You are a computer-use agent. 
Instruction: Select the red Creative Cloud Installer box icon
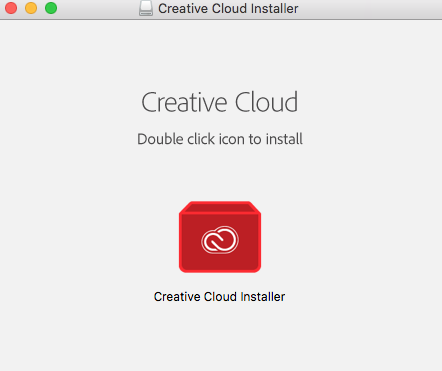tap(220, 237)
